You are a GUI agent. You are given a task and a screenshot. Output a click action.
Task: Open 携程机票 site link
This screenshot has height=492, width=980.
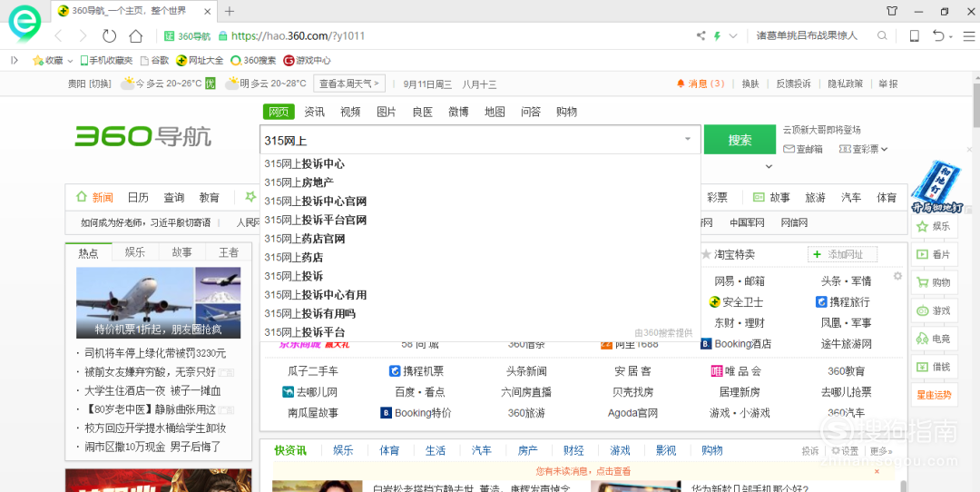416,371
